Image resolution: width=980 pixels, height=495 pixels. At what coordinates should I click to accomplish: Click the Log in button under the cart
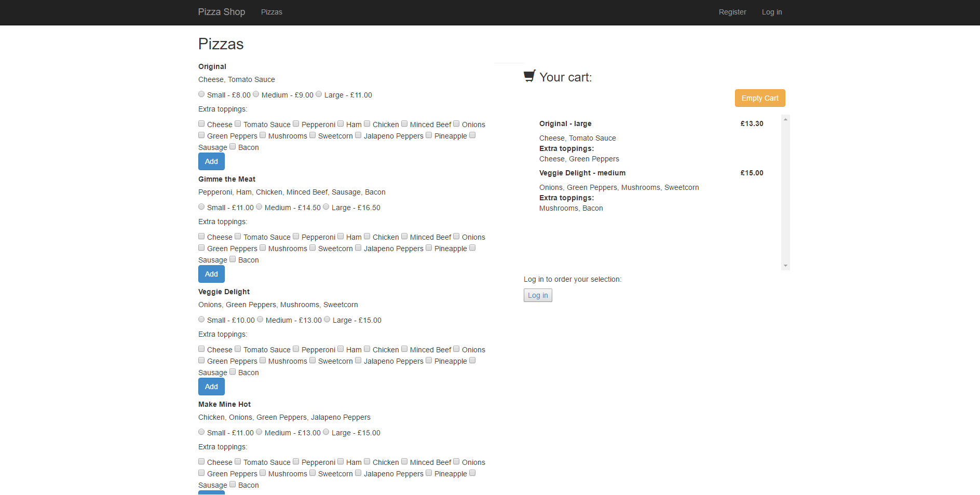pyautogui.click(x=538, y=295)
